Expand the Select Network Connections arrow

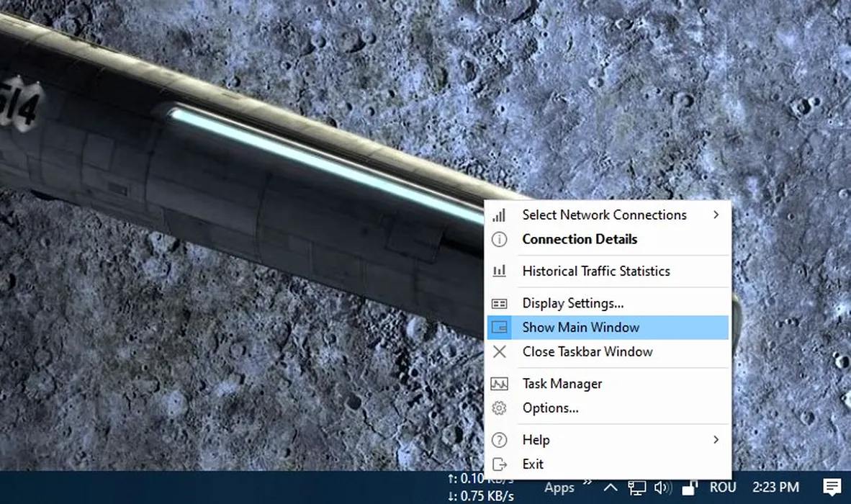(x=716, y=215)
